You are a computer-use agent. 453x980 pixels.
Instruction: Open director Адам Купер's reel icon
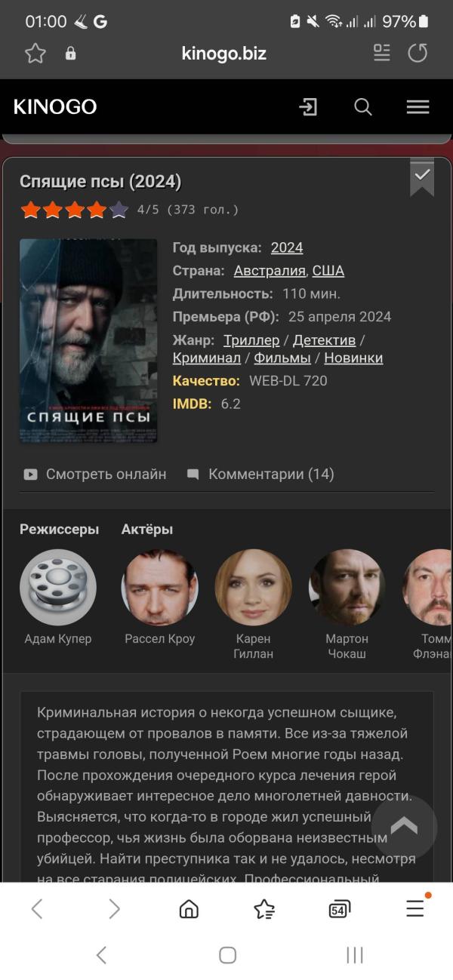click(x=58, y=588)
